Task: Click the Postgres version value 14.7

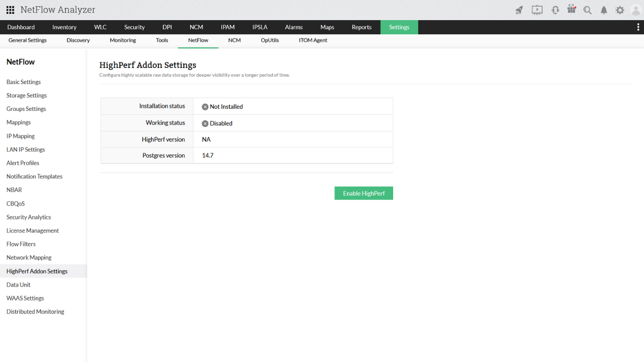Action: click(x=208, y=156)
